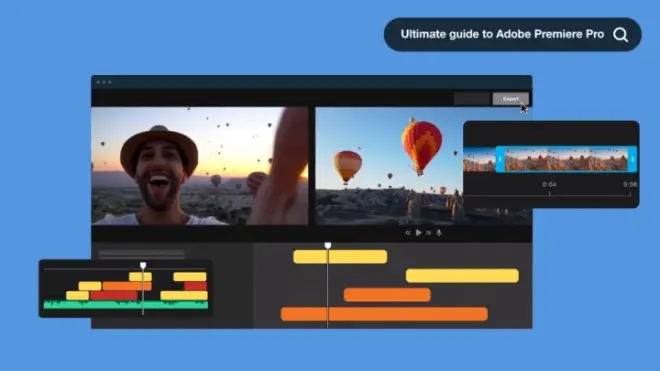The height and width of the screenshot is (371, 660).
Task: Click the main timeline playhead marker
Action: pos(327,246)
